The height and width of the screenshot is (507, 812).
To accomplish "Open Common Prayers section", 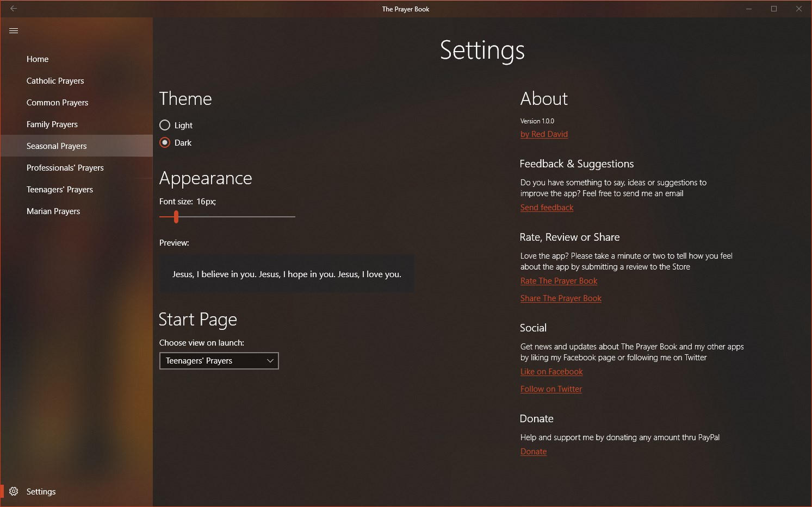I will point(76,102).
